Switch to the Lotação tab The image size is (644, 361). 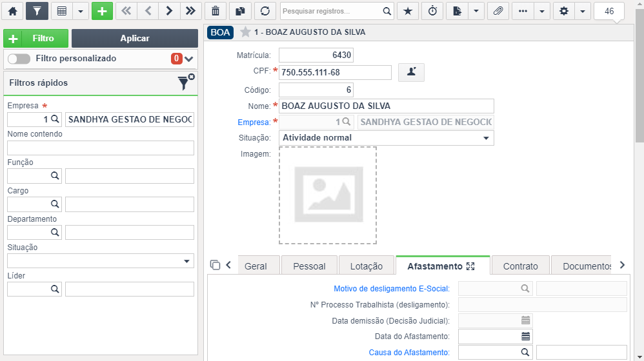point(367,266)
